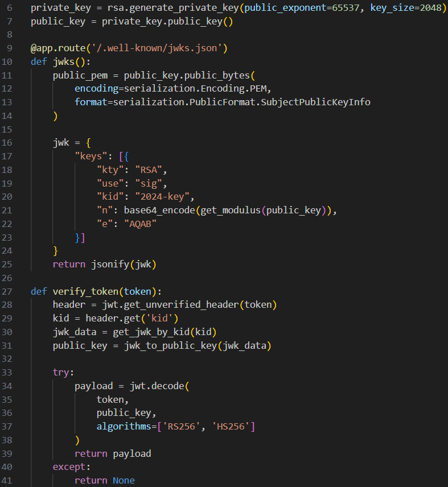Click 'jwk_to_public_key' function call
The height and width of the screenshot is (487, 448).
(171, 346)
